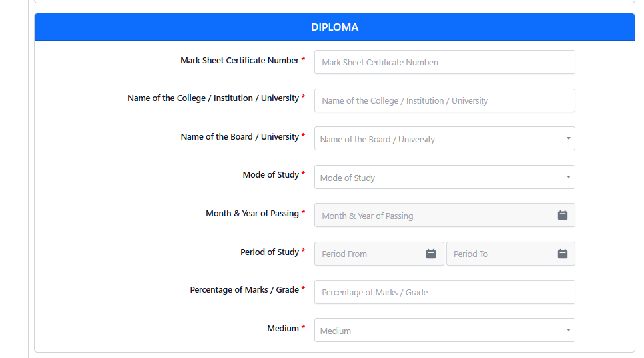Click the Mode of Study dropdown arrow
Screen dimensions: 644x358
(569, 177)
